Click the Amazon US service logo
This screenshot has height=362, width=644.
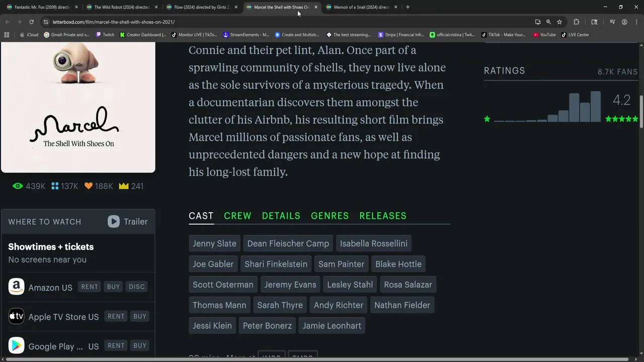tap(16, 287)
